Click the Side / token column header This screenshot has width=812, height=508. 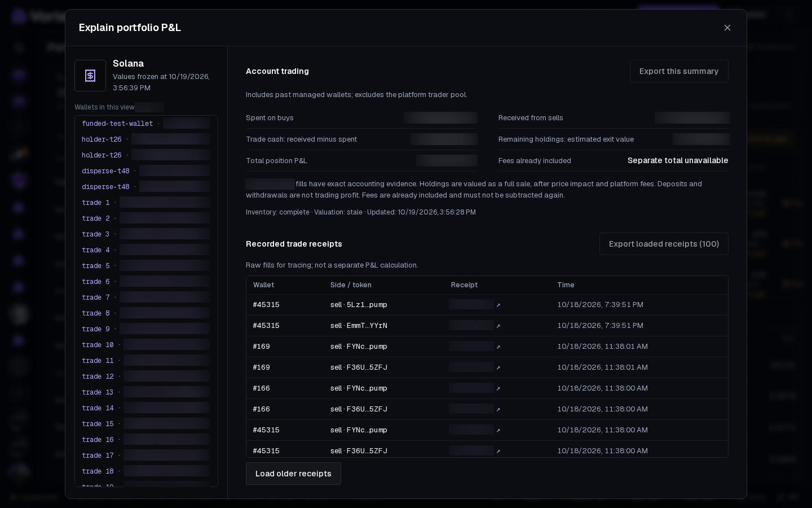351,285
